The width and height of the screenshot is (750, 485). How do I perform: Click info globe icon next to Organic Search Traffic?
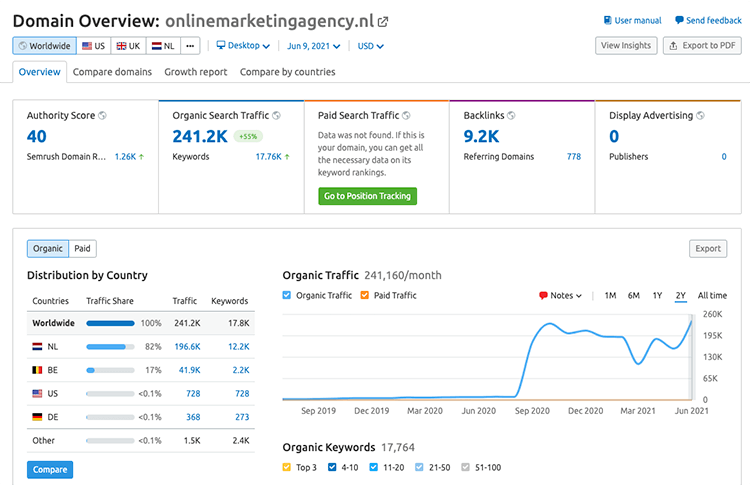click(276, 115)
